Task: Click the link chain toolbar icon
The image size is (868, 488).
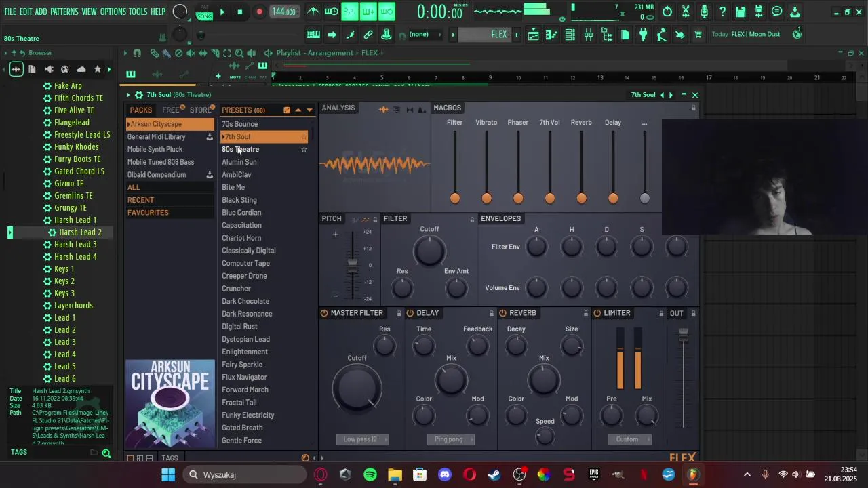Action: pyautogui.click(x=368, y=35)
